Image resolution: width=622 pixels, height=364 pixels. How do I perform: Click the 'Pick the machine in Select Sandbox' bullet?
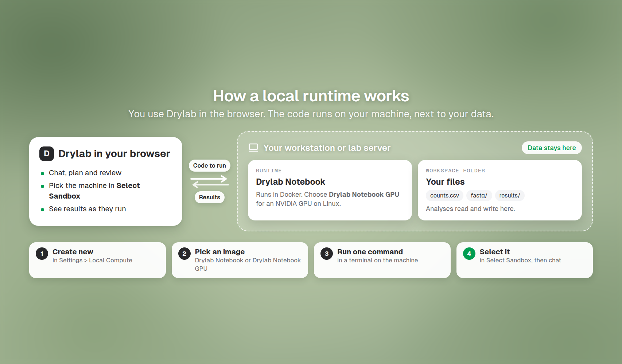94,191
